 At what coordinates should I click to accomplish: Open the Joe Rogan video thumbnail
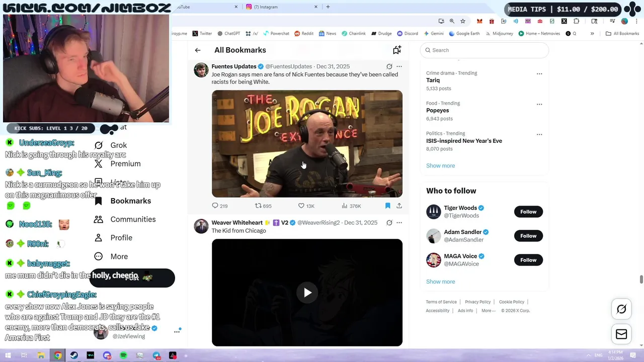point(307,144)
